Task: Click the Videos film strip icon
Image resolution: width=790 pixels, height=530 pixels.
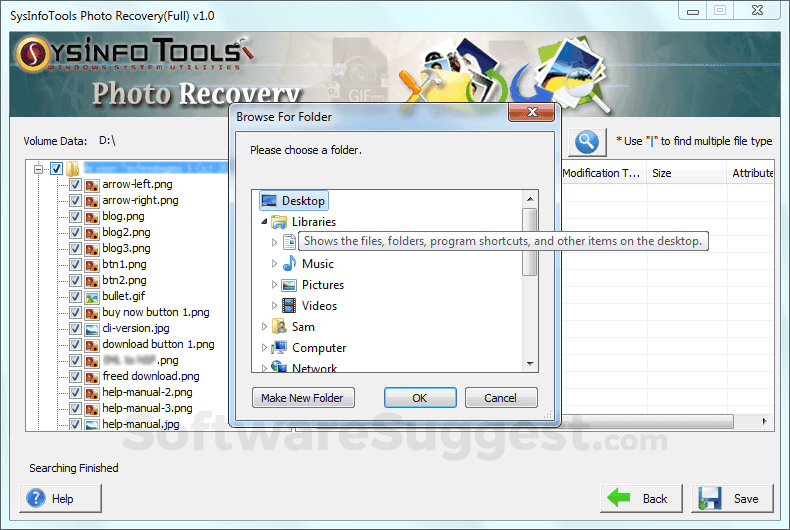Action: pos(289,305)
